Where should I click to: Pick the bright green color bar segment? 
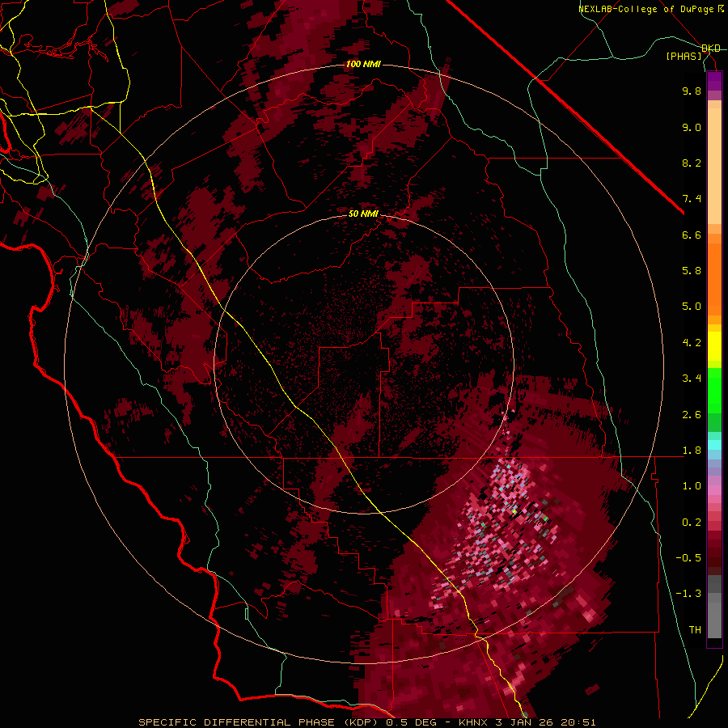[714, 391]
